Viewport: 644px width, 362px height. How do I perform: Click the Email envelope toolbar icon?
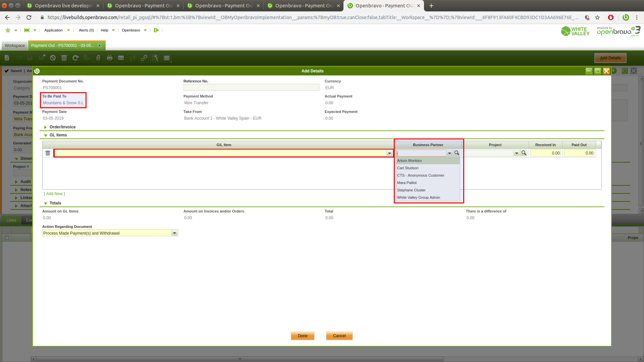pos(121,58)
